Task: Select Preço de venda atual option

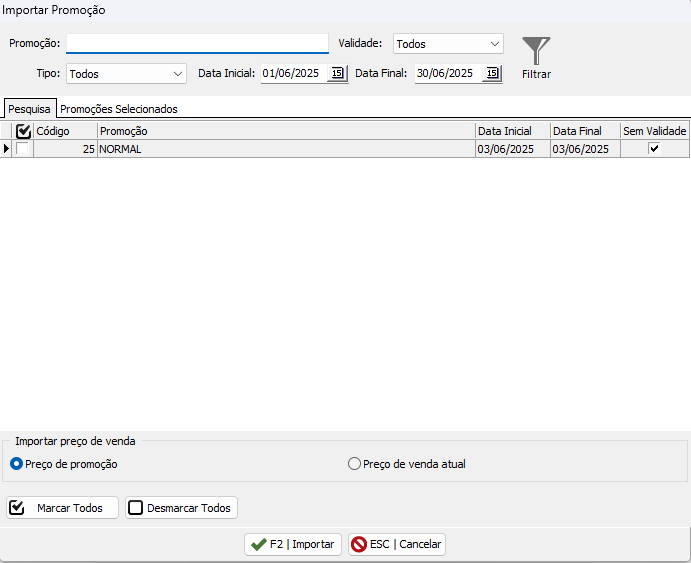Action: (x=354, y=464)
